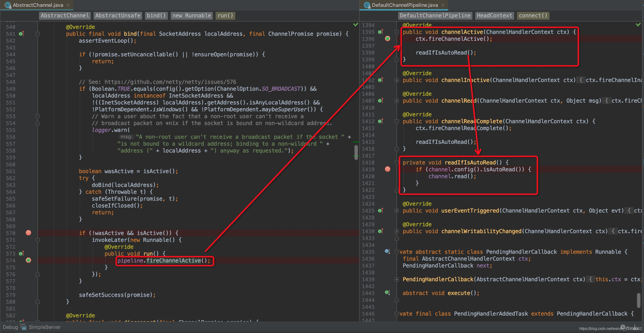The height and width of the screenshot is (333, 644).
Task: Toggle the breakpoint at ctx.fireChannelActive() on line 1396
Action: [388, 39]
